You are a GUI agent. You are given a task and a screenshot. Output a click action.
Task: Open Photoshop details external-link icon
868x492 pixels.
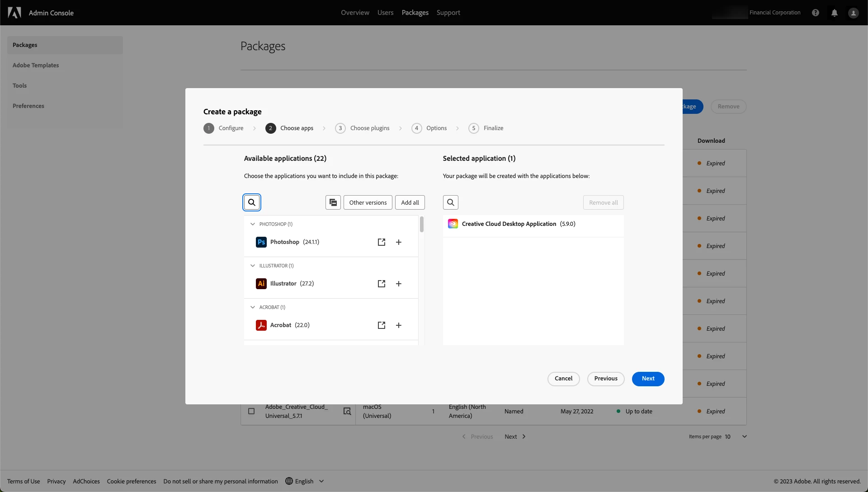382,242
